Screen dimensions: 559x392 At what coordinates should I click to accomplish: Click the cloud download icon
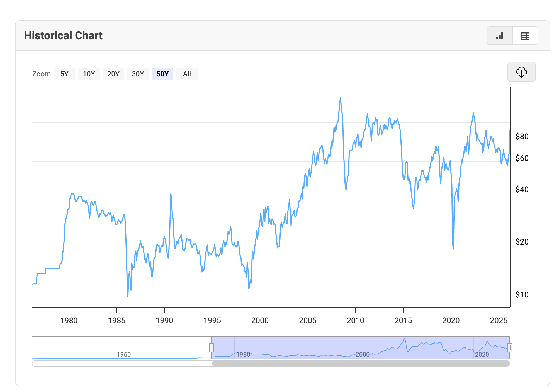point(521,72)
